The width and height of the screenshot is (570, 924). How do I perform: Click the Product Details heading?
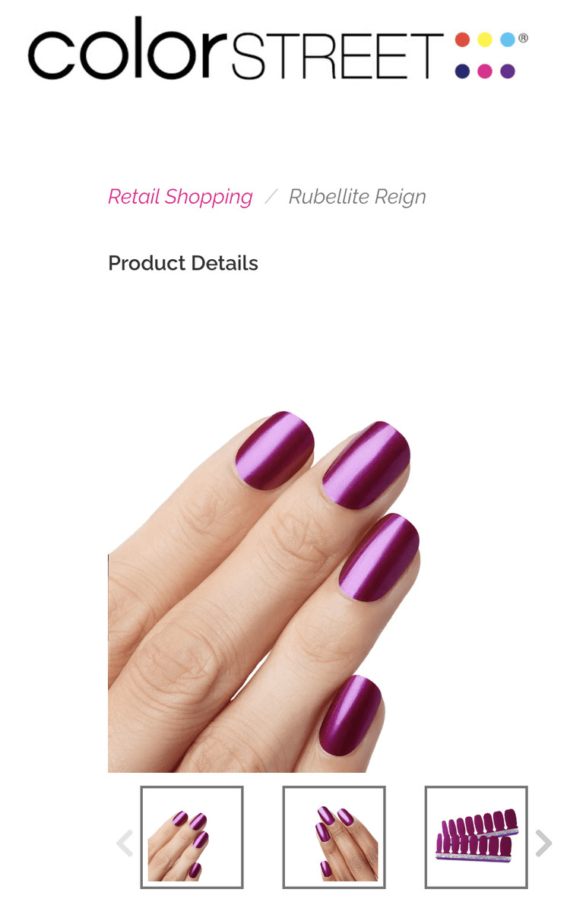pos(183,263)
